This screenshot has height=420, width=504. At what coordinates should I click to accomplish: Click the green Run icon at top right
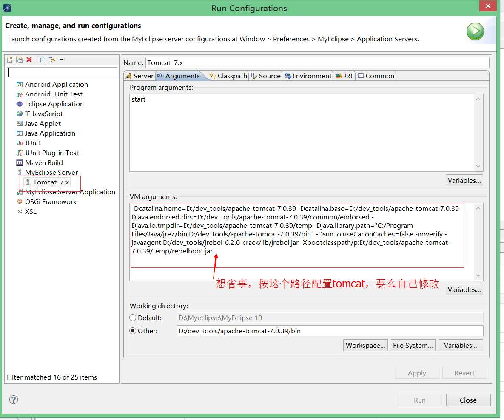point(475,31)
